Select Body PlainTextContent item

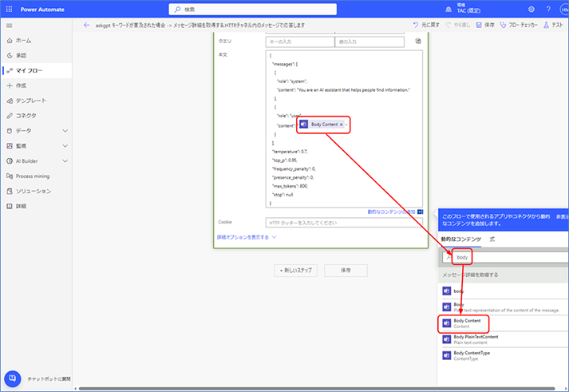point(504,339)
